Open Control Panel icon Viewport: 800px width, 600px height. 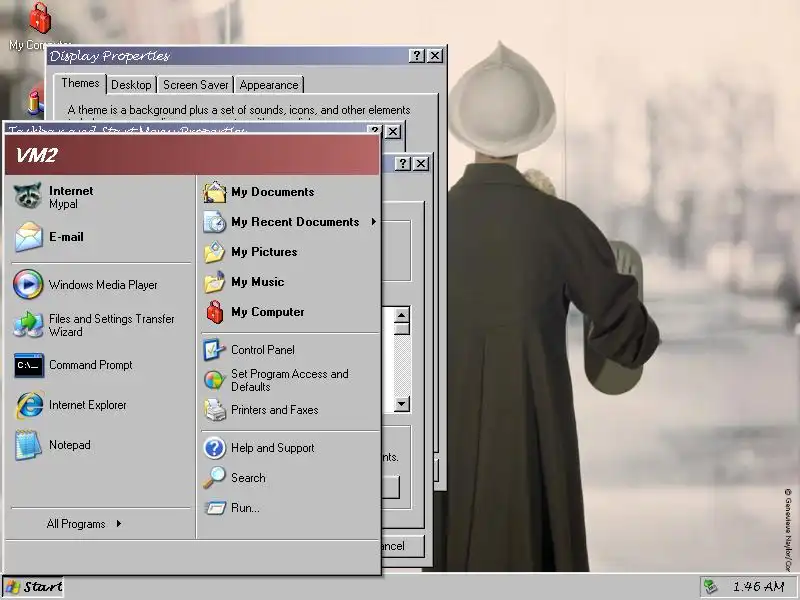214,350
